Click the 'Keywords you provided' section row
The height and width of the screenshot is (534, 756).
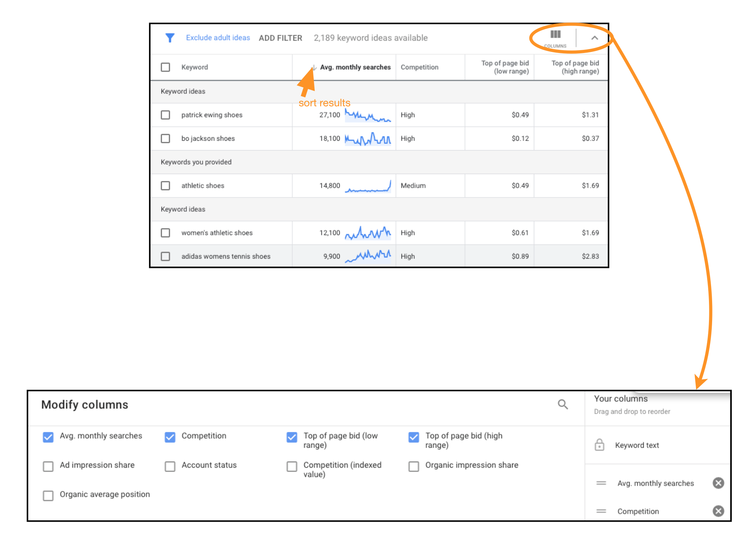click(379, 162)
